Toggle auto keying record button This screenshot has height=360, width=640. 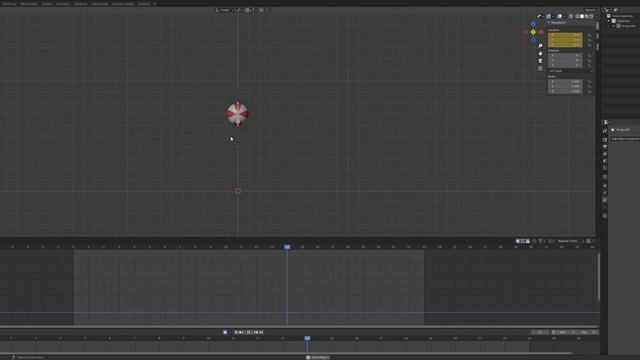click(x=225, y=332)
